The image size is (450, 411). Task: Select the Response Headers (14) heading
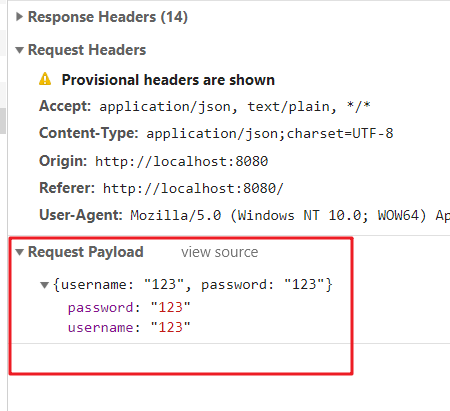click(108, 17)
